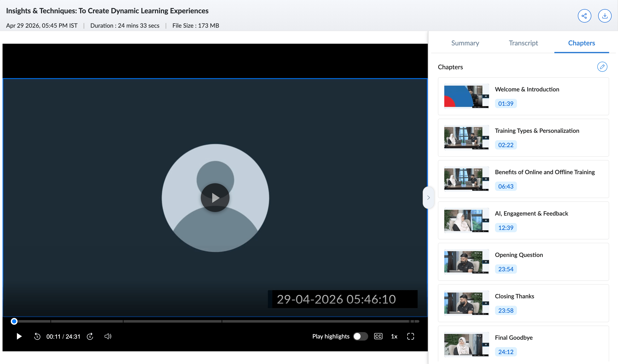Click the Final Goodbye title
618x364 pixels.
coord(514,338)
